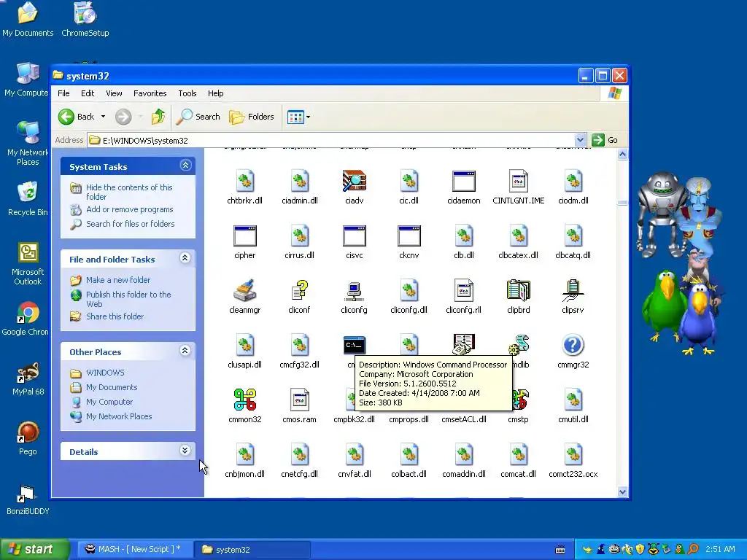Collapse the Other Places panel
This screenshot has width=747, height=560.
[185, 351]
